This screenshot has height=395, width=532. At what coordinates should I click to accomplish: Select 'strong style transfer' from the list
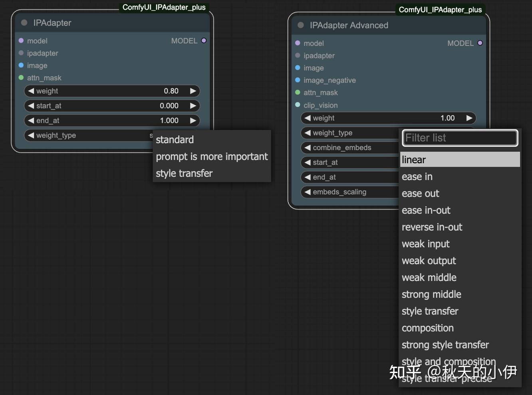coord(445,345)
